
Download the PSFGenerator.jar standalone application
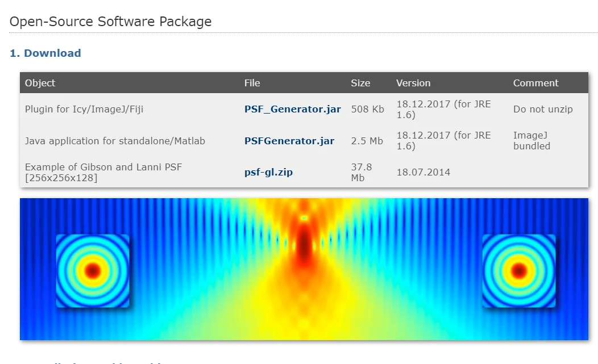pos(289,141)
